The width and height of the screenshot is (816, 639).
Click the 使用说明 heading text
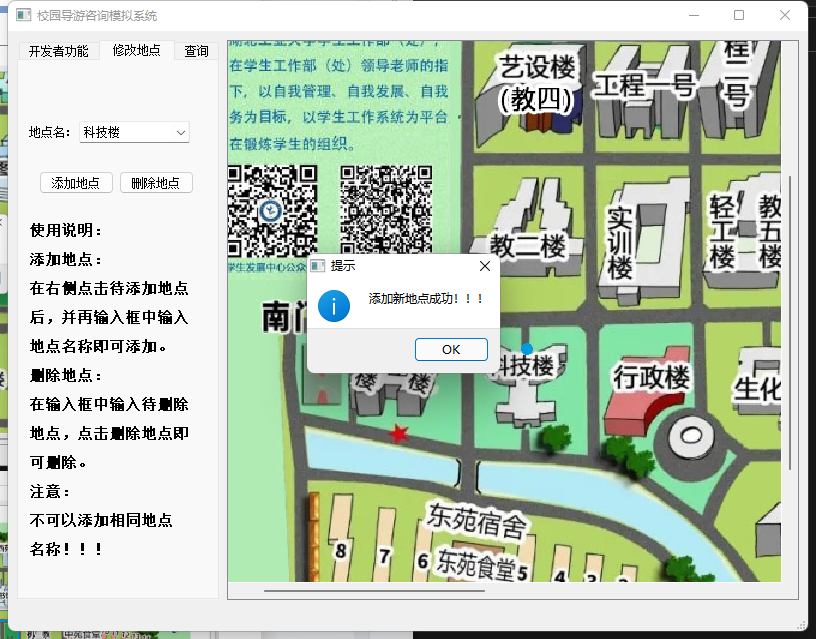click(x=66, y=230)
